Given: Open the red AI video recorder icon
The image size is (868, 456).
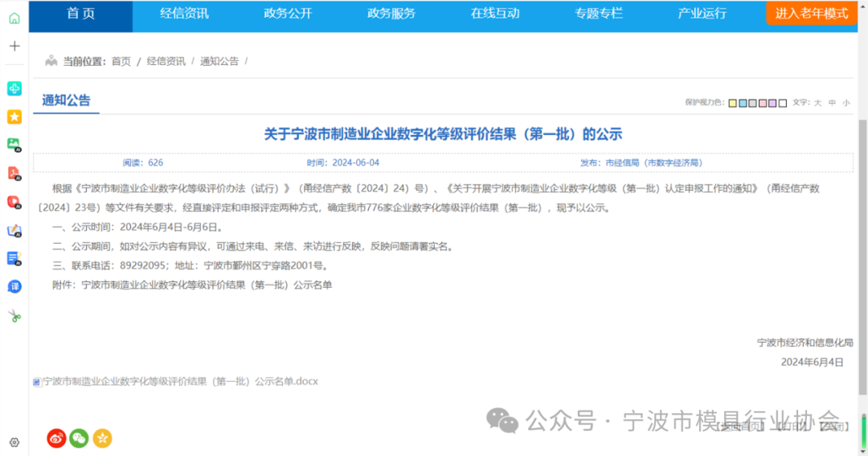Looking at the screenshot, I should [x=14, y=202].
